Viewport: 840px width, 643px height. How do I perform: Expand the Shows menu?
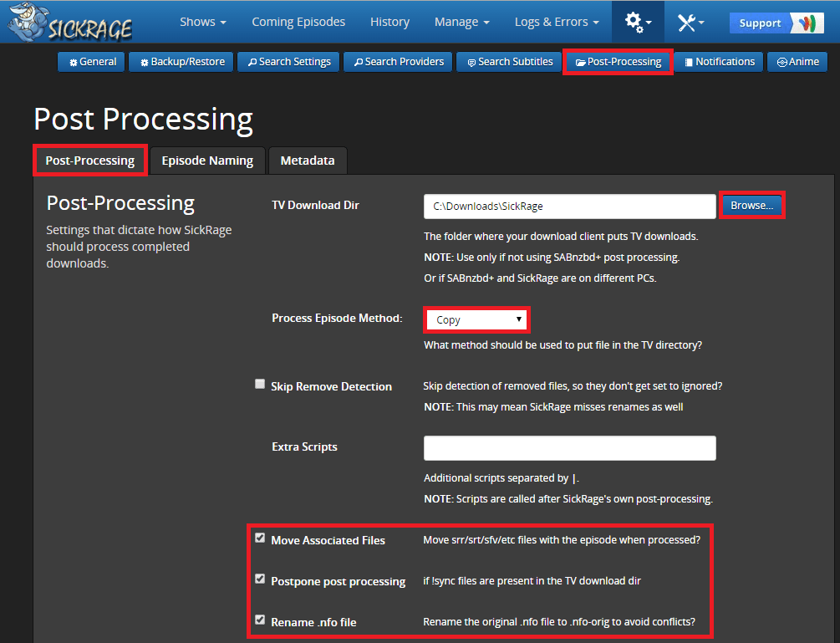[203, 22]
